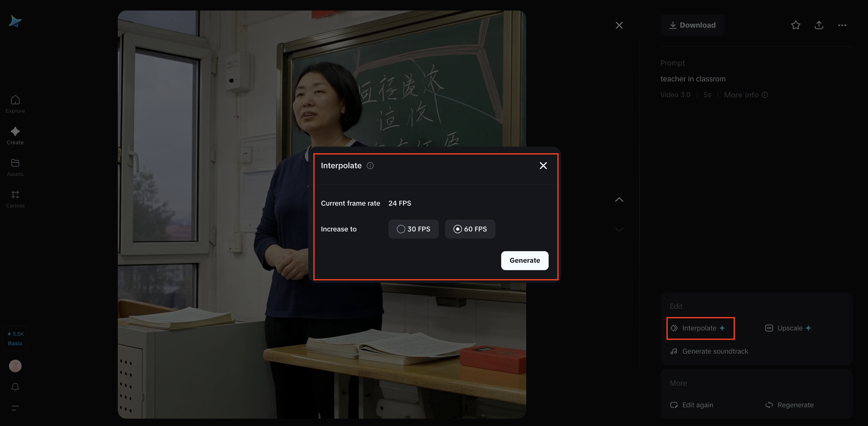Click the Download button
The height and width of the screenshot is (426, 868).
[692, 25]
